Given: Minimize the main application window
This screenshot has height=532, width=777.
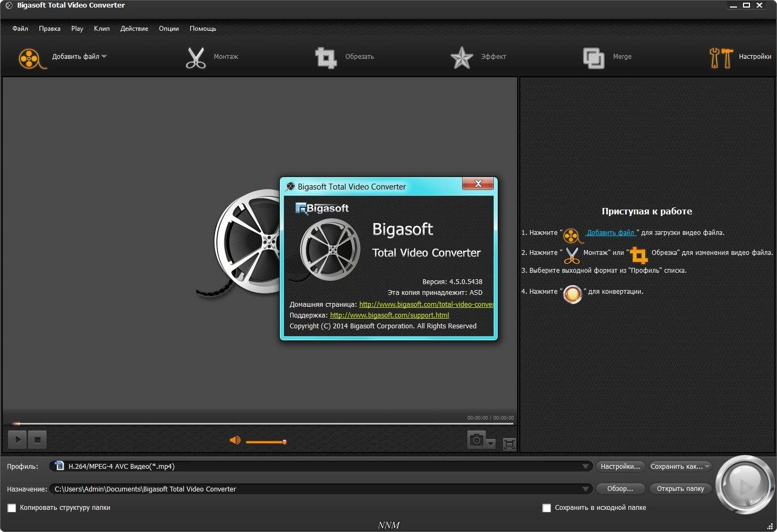Looking at the screenshot, I should coord(733,5).
